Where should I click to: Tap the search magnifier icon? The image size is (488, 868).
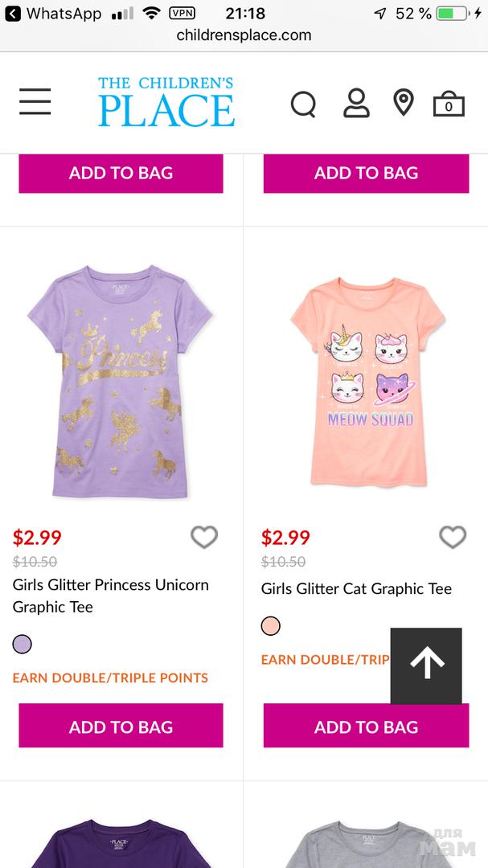click(303, 104)
